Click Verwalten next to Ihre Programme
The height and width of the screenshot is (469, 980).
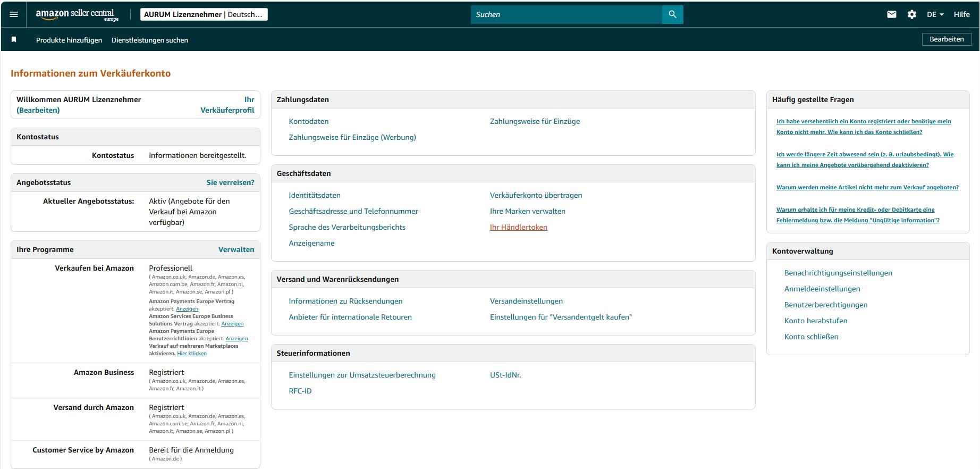(236, 249)
